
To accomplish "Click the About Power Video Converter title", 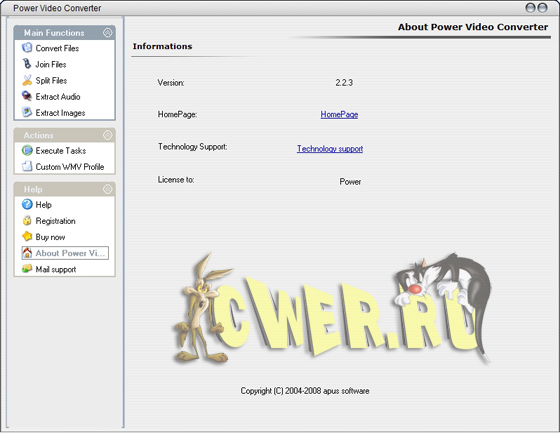I will [473, 27].
